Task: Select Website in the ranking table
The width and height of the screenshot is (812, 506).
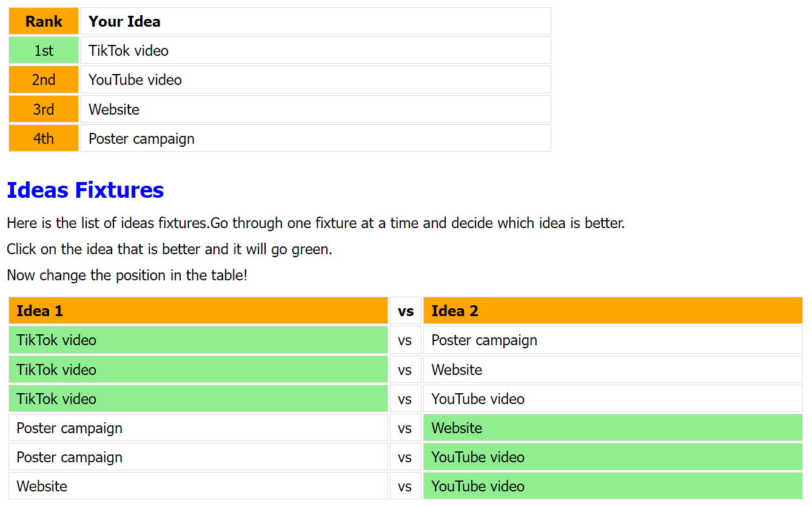Action: (315, 109)
